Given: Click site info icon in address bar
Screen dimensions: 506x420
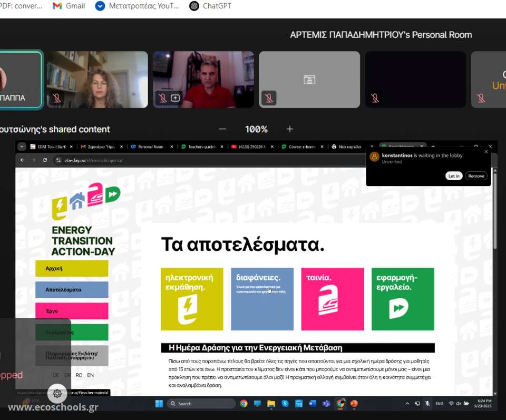Looking at the screenshot, I should tap(59, 160).
